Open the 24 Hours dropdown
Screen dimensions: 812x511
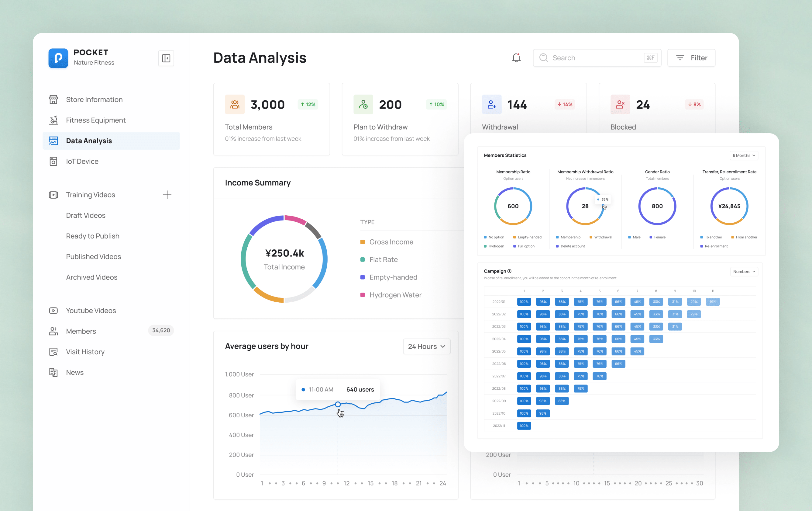coord(427,346)
